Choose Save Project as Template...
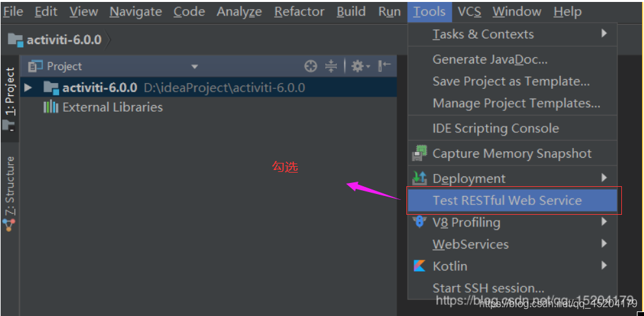This screenshot has width=644, height=316. tap(512, 81)
